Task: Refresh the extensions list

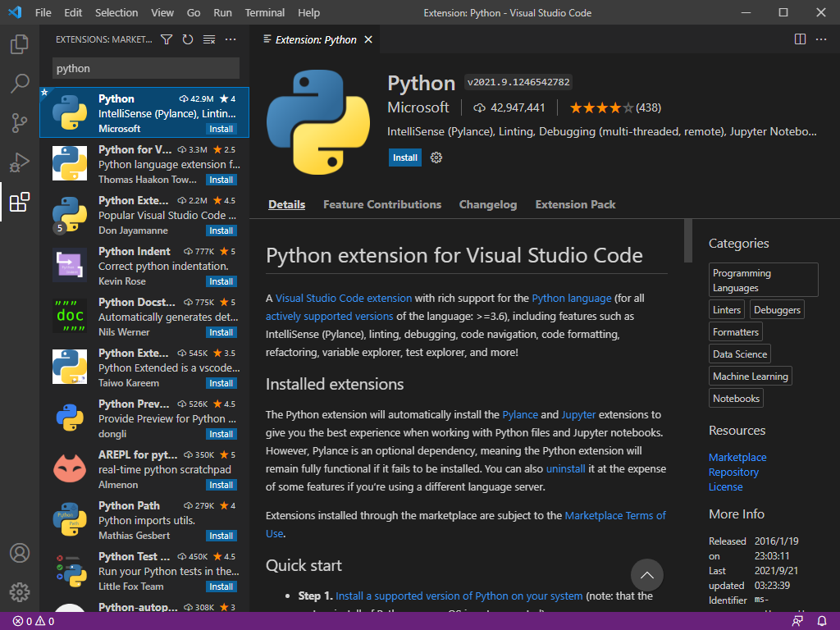Action: [188, 39]
